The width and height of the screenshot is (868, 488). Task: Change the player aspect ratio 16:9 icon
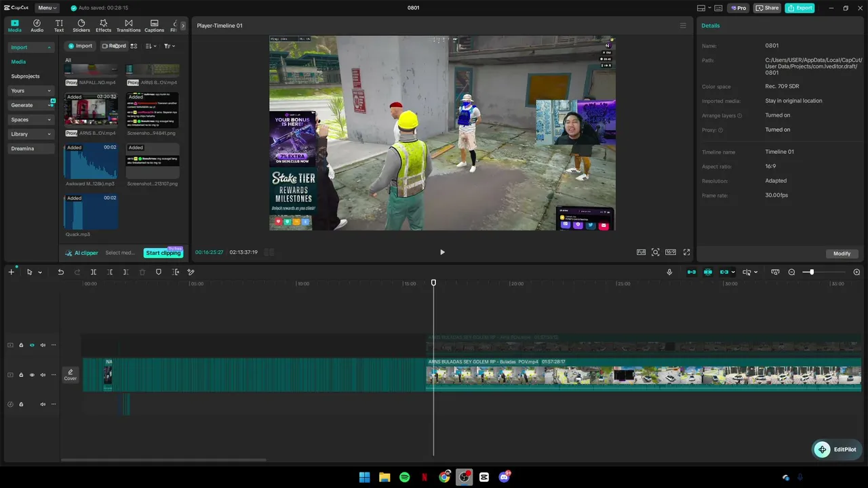tap(671, 252)
